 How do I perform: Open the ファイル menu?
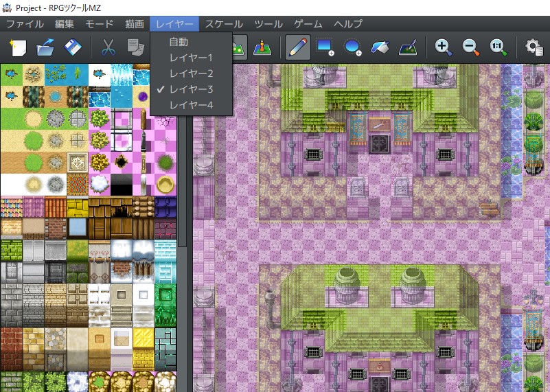click(x=25, y=24)
